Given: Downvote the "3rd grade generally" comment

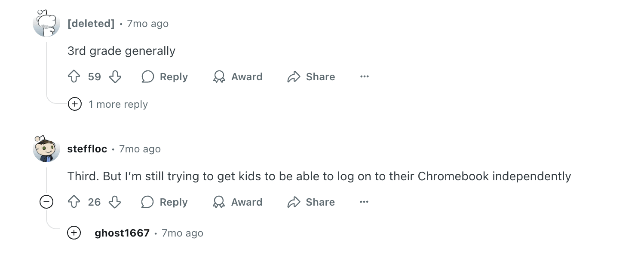Looking at the screenshot, I should pos(115,77).
